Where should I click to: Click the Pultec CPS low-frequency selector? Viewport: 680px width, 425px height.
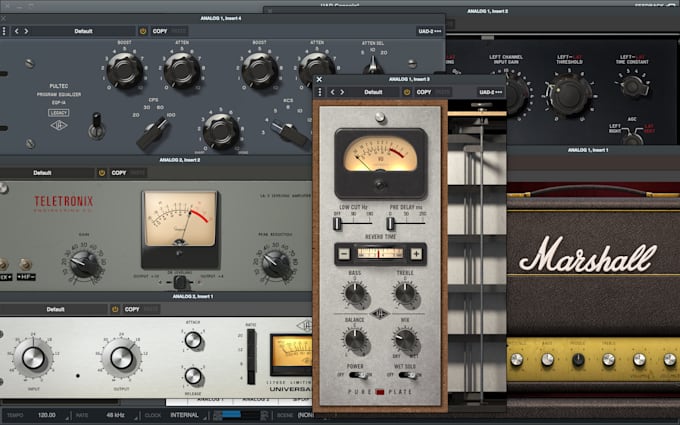(153, 133)
